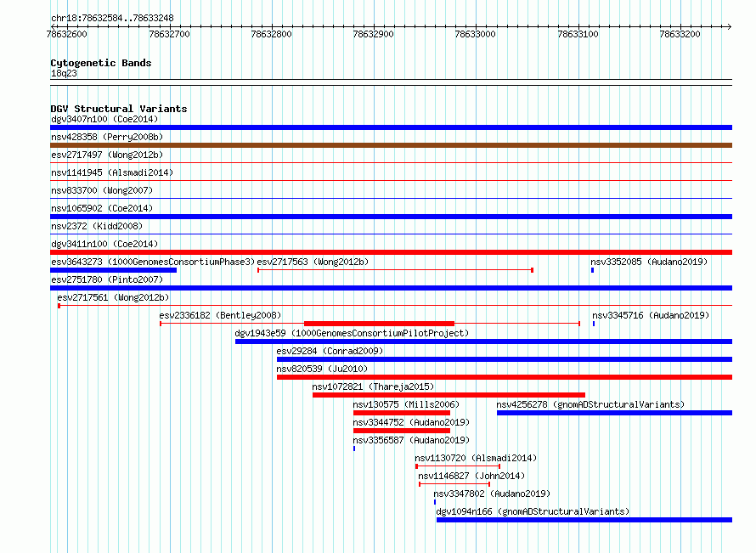Click the nsv3345716 (Audano2019) label
The width and height of the screenshot is (756, 553).
click(x=651, y=315)
